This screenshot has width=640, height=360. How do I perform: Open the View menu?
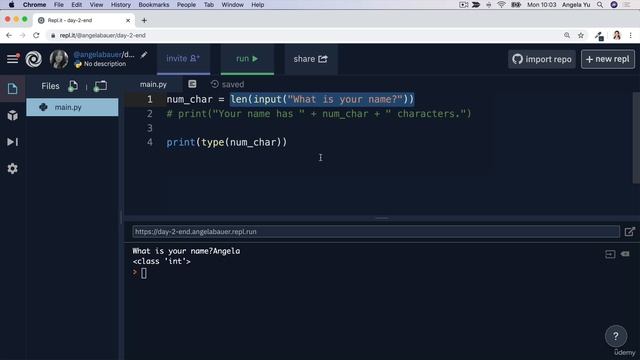pos(96,5)
